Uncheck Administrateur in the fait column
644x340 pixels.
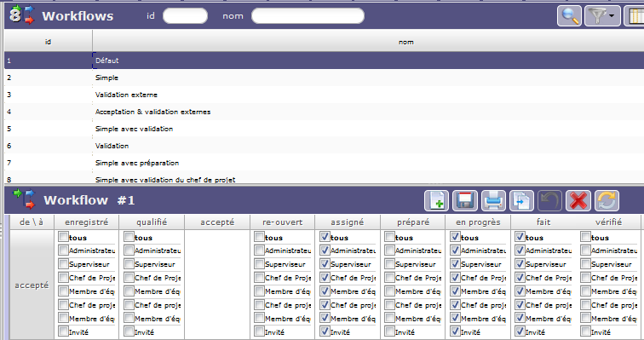click(520, 250)
